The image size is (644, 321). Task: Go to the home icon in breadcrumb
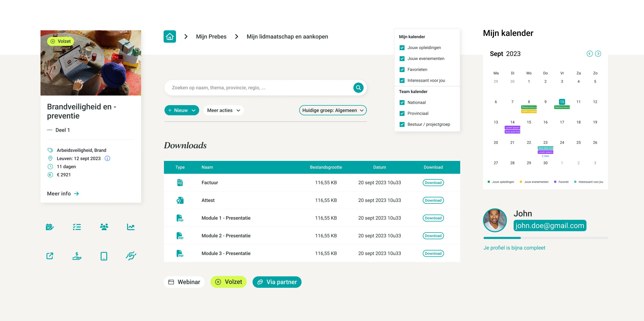click(170, 36)
